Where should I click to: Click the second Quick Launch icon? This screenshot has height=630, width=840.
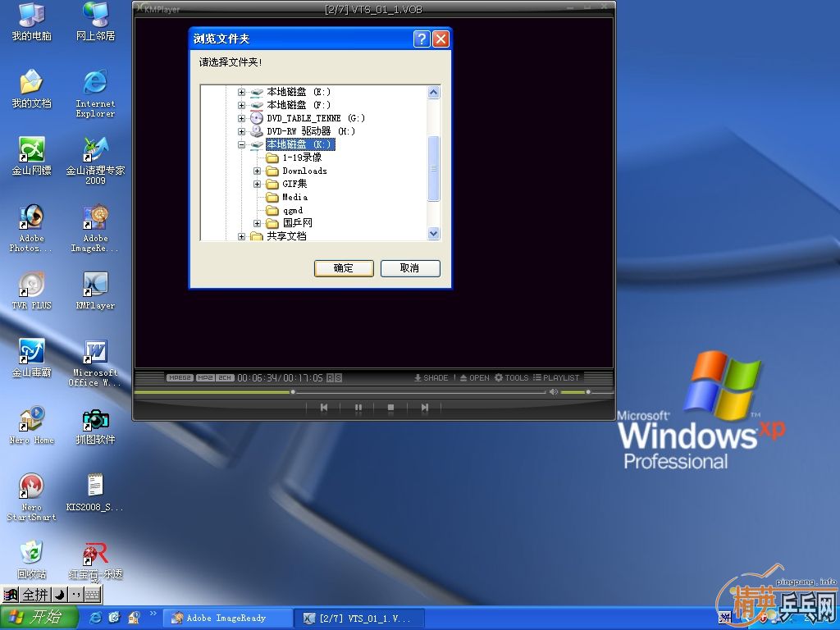pyautogui.click(x=114, y=618)
